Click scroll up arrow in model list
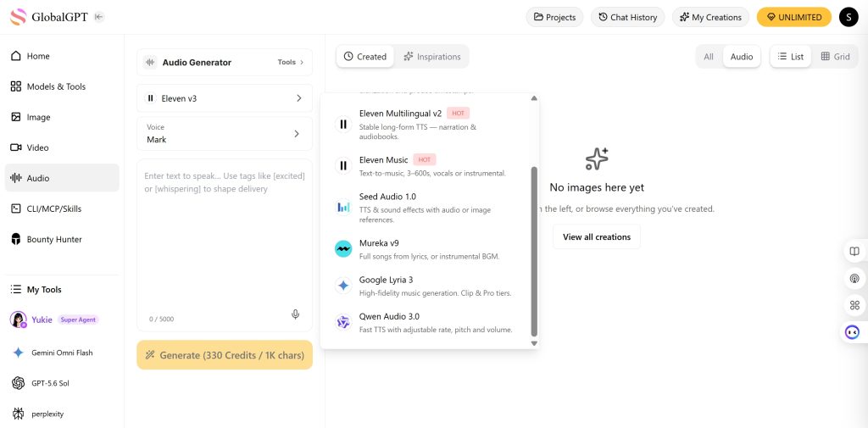Viewport: 868px width, 428px height. click(534, 98)
